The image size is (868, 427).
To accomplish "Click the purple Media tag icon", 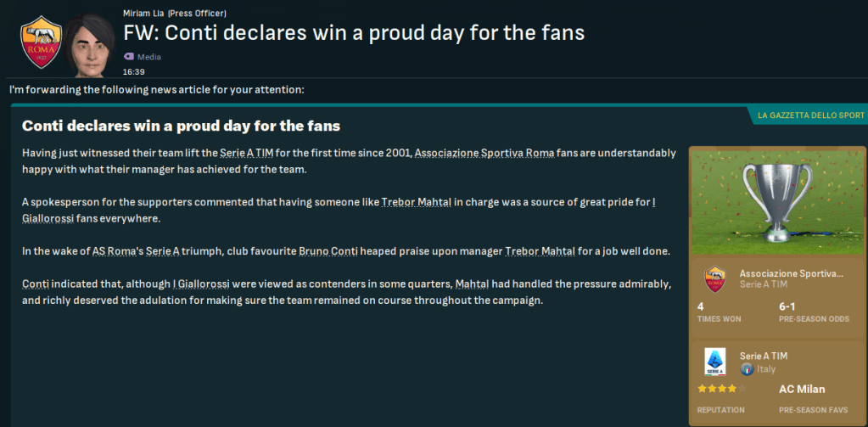I will [x=128, y=56].
